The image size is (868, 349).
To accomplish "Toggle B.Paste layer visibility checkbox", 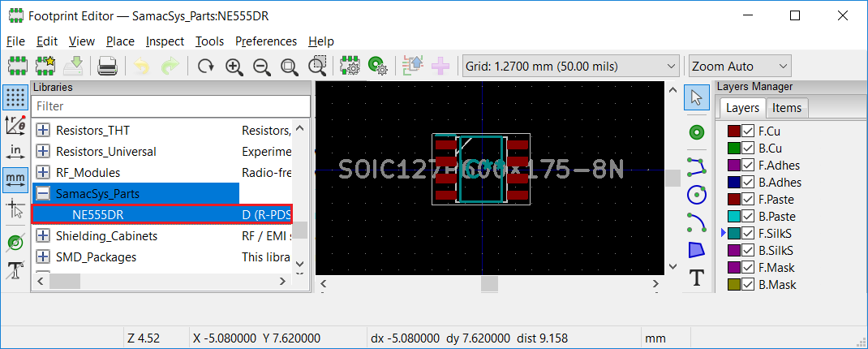I will tap(748, 216).
